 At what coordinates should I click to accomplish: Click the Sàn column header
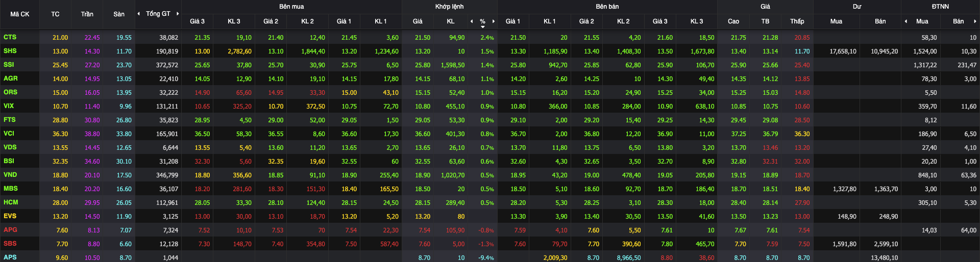(x=119, y=14)
